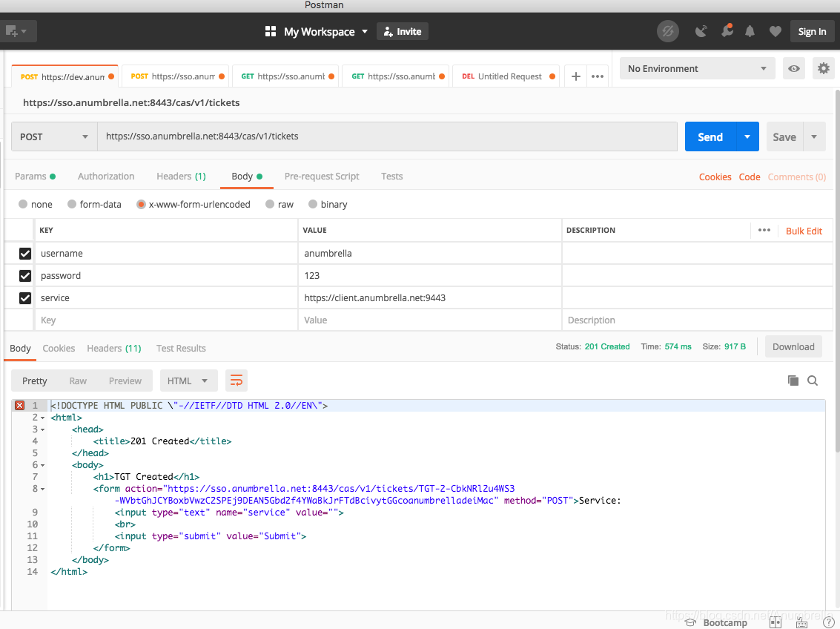
Task: Open the HTML format dropdown
Action: tap(188, 381)
